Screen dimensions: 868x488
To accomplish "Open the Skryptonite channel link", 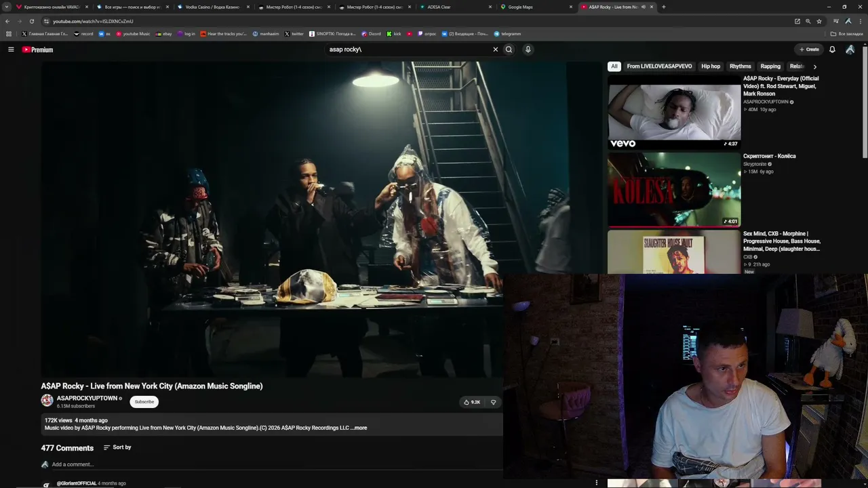I will coord(755,164).
